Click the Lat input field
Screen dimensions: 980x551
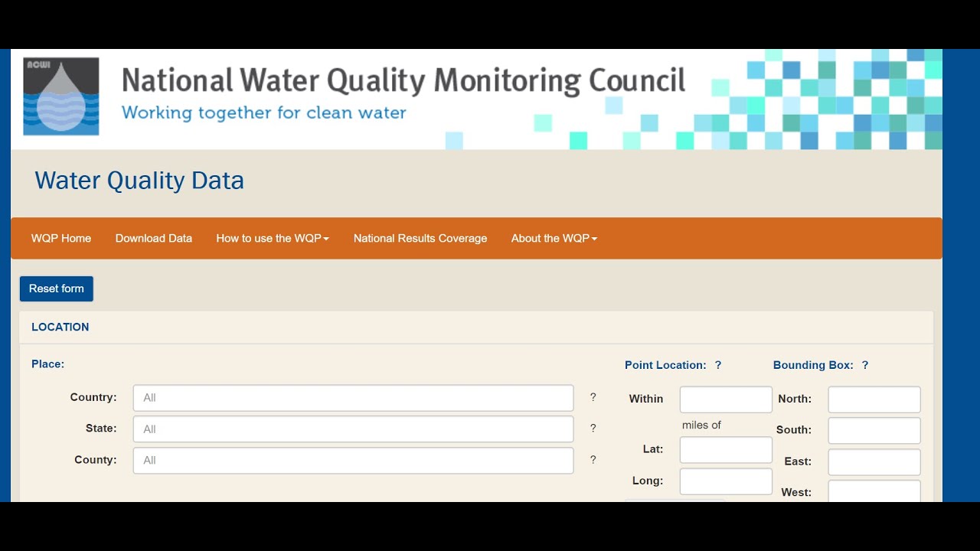point(726,450)
